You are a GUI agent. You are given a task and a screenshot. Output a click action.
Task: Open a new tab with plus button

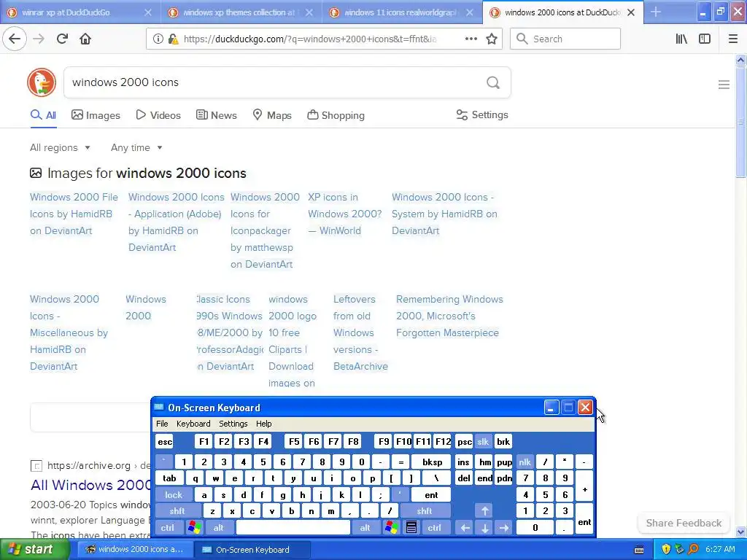[x=656, y=12]
